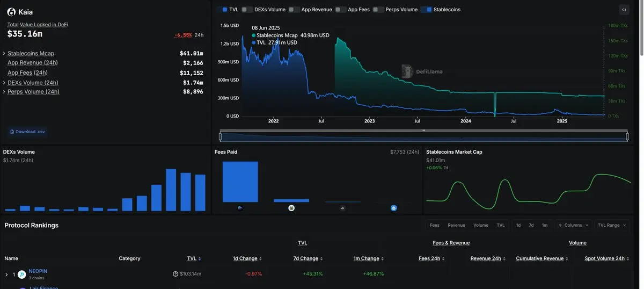Screen dimensions: 644x289
Task: Click the Total Value Locked in DeFi label
Action: (38, 25)
